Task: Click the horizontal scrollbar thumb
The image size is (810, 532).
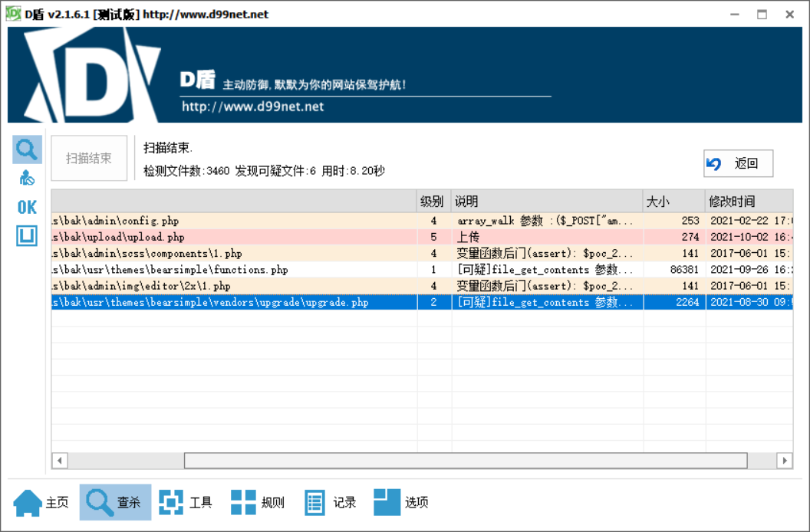Action: (466, 460)
